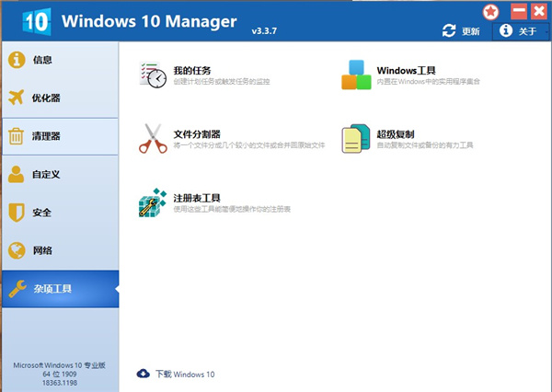552x392 pixels.
Task: Launch 文件分割器 by its title
Action: coord(197,134)
